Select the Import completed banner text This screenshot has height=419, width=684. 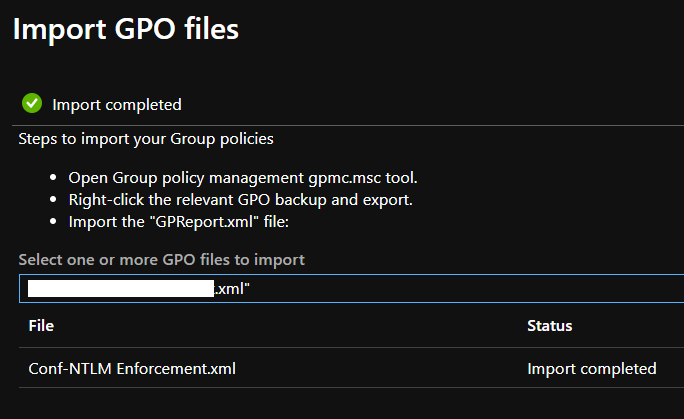[117, 104]
